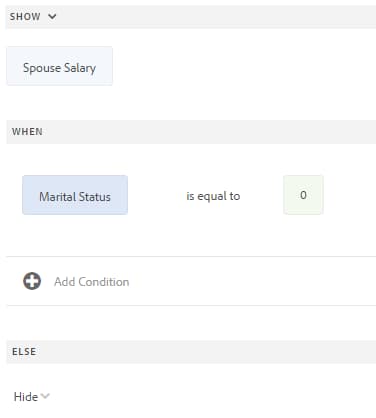Select the Spouse Salary field box

click(x=60, y=66)
